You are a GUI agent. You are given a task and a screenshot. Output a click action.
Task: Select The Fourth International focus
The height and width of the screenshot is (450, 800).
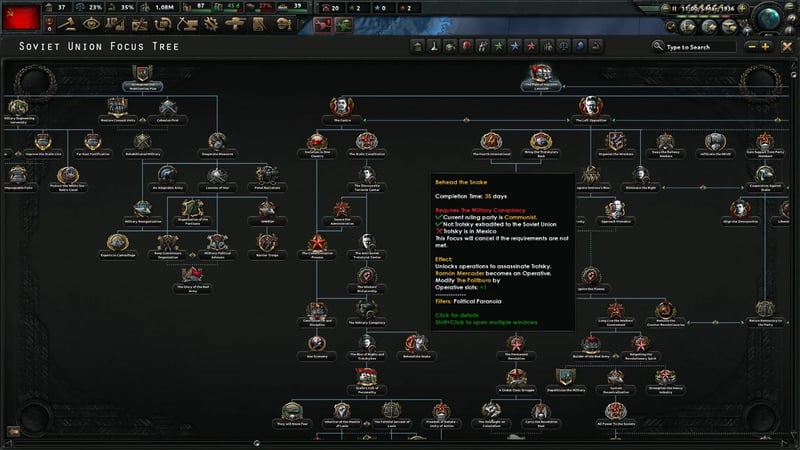pos(491,144)
